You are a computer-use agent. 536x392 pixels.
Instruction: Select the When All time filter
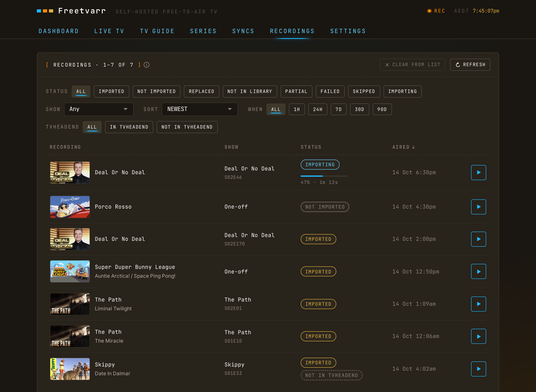click(x=276, y=109)
